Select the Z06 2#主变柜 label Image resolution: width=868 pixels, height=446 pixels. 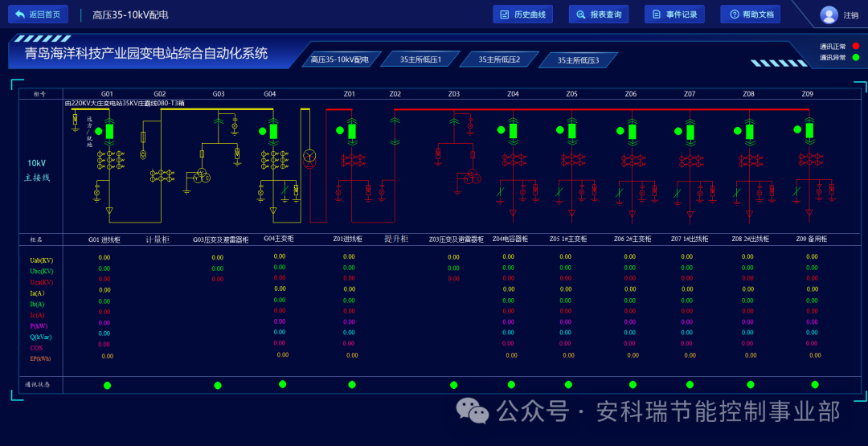pyautogui.click(x=633, y=239)
